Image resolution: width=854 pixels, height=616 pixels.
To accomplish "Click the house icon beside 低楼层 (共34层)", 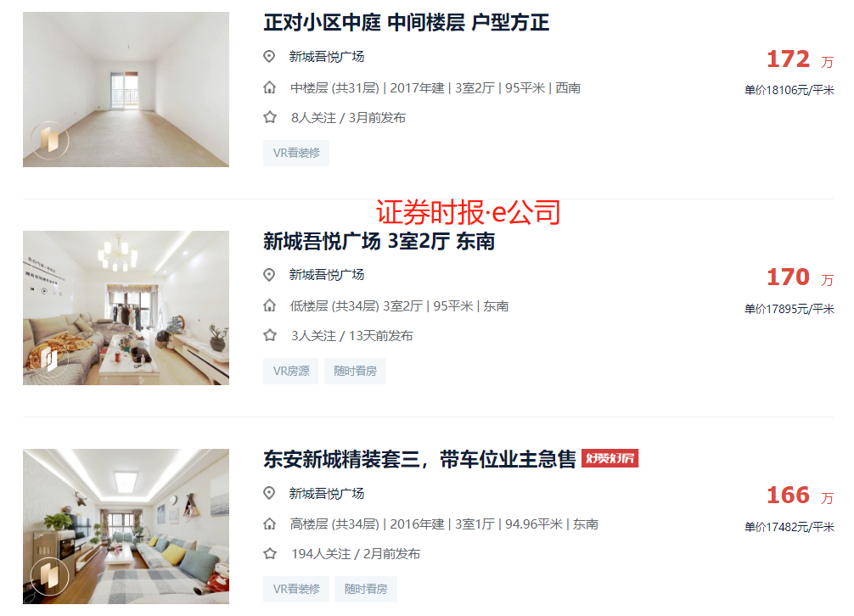I will (x=270, y=305).
